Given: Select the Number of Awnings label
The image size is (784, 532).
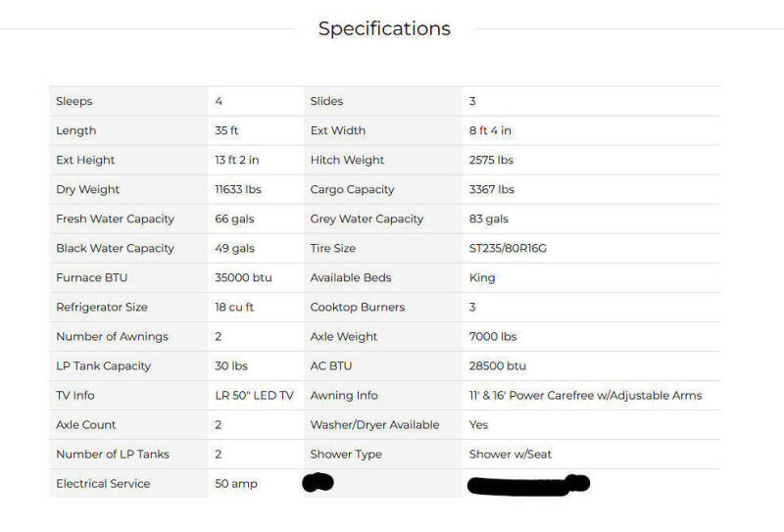Looking at the screenshot, I should click(112, 336).
